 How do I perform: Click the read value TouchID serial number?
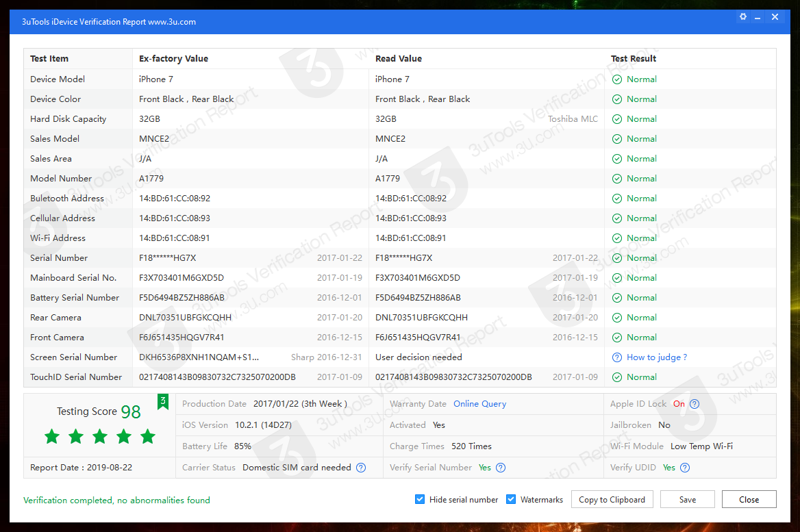(x=453, y=377)
